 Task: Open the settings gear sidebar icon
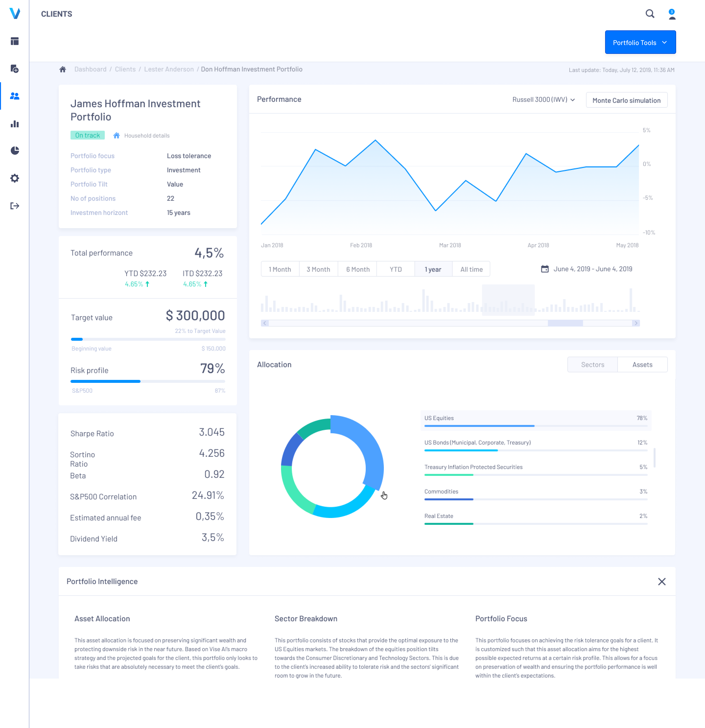tap(14, 178)
